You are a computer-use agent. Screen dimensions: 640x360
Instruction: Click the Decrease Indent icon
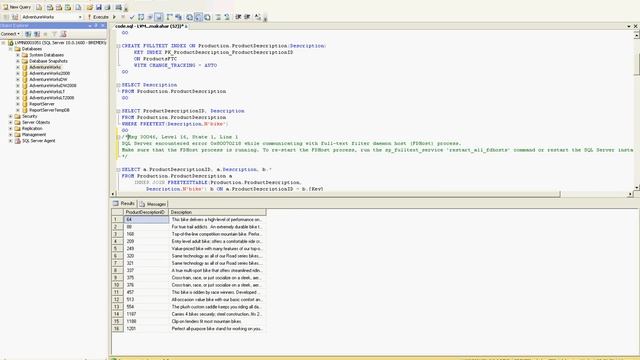coord(238,17)
